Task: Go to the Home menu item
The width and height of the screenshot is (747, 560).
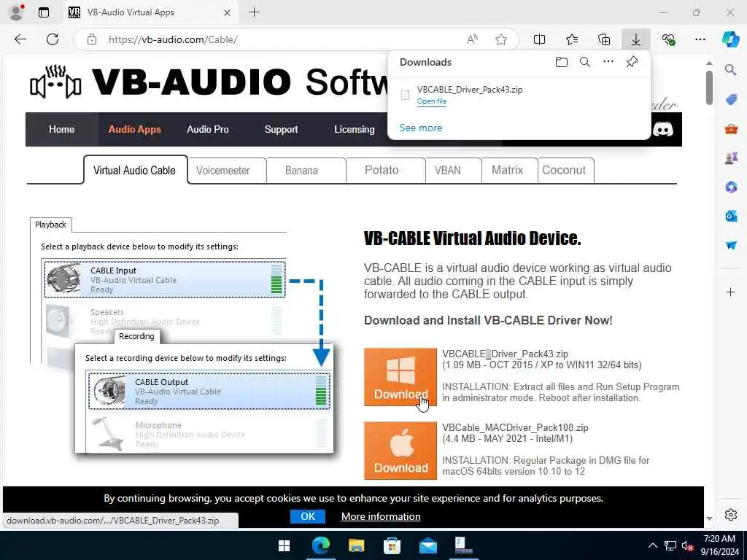Action: coord(61,129)
